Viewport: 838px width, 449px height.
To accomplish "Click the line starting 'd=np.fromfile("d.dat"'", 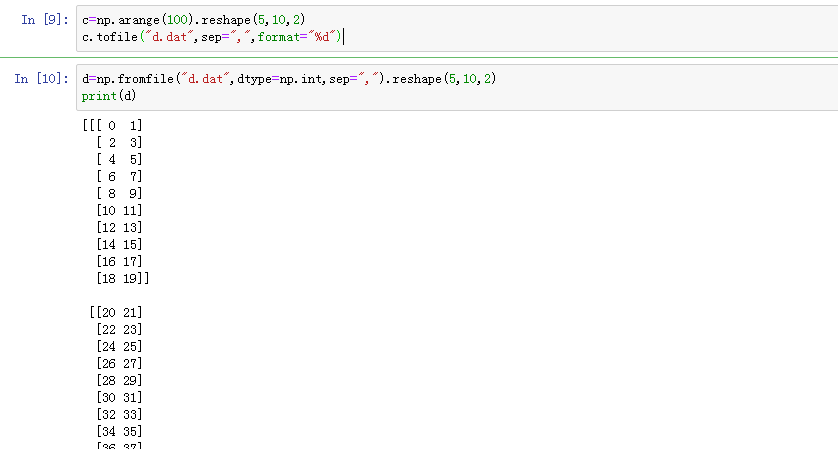I will (x=289, y=79).
